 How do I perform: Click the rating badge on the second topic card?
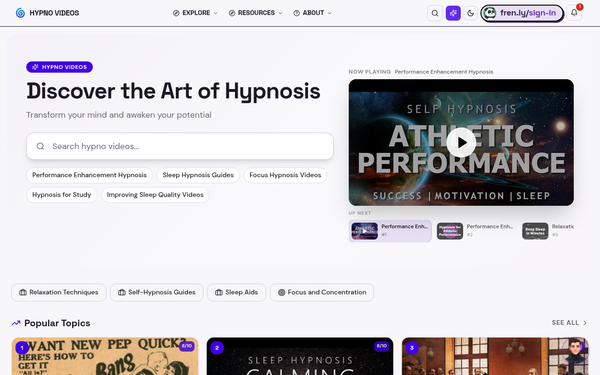[382, 346]
